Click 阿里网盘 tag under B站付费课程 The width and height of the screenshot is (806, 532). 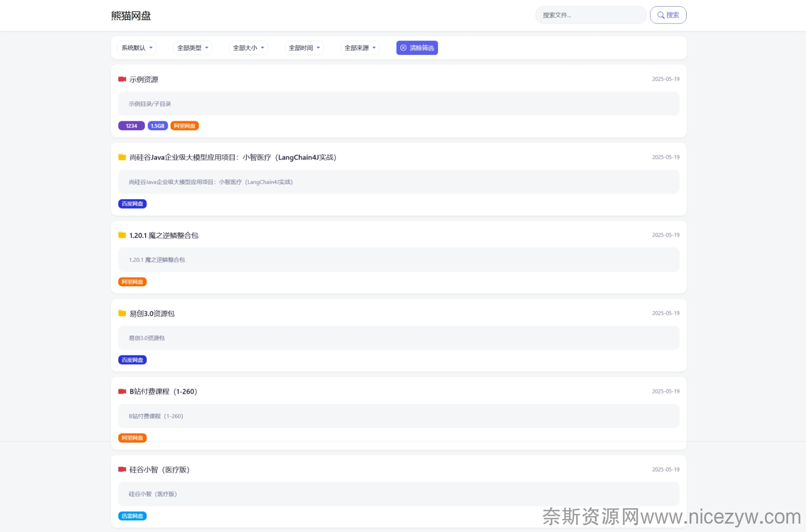tap(132, 438)
